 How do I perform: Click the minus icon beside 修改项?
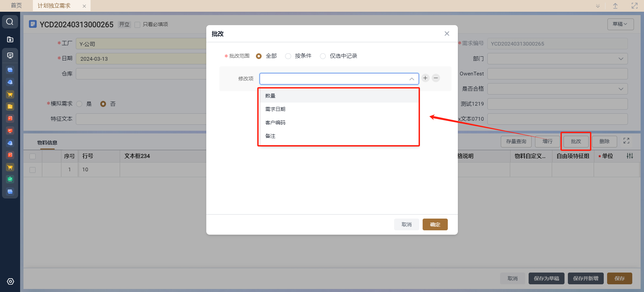436,78
